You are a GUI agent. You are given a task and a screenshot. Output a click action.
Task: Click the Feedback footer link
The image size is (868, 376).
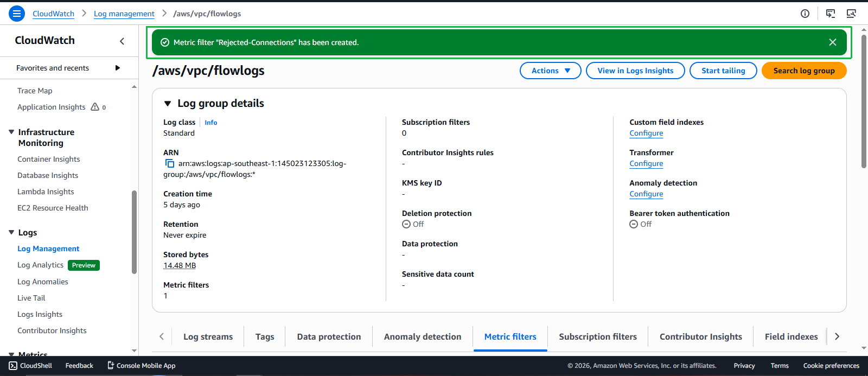tap(79, 366)
